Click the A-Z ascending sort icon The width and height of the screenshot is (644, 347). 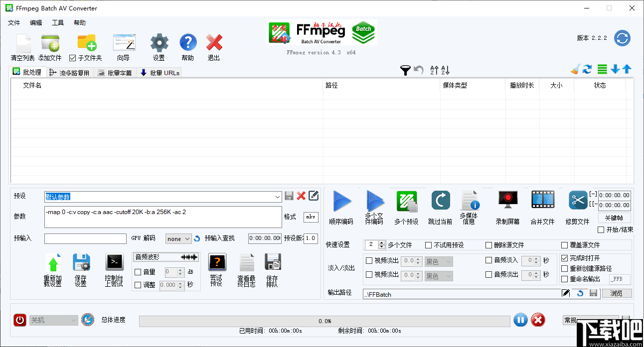434,70
